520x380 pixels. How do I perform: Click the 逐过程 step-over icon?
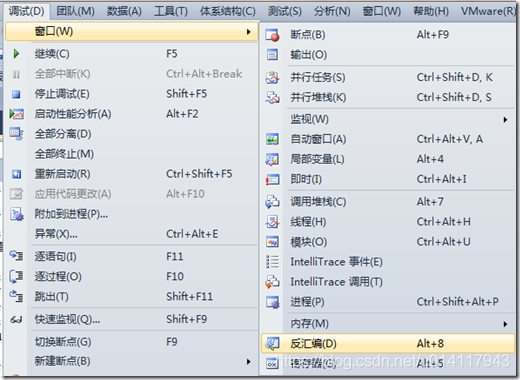click(16, 276)
